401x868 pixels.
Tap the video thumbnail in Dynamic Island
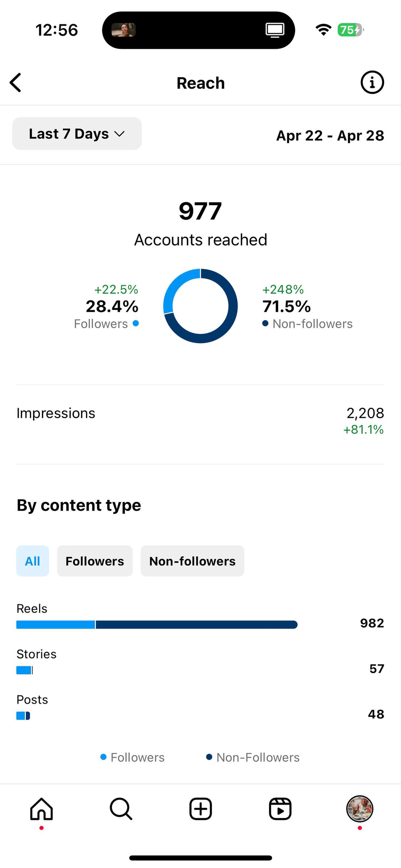coord(124,30)
